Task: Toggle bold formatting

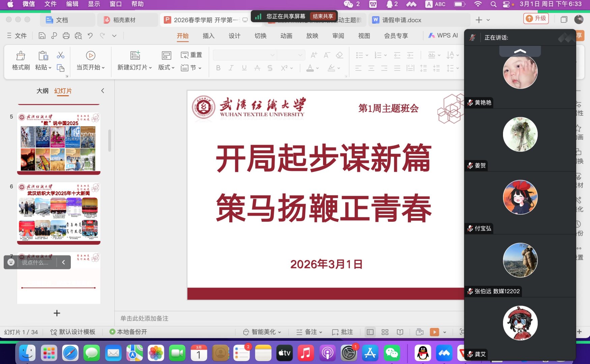Action: click(218, 68)
